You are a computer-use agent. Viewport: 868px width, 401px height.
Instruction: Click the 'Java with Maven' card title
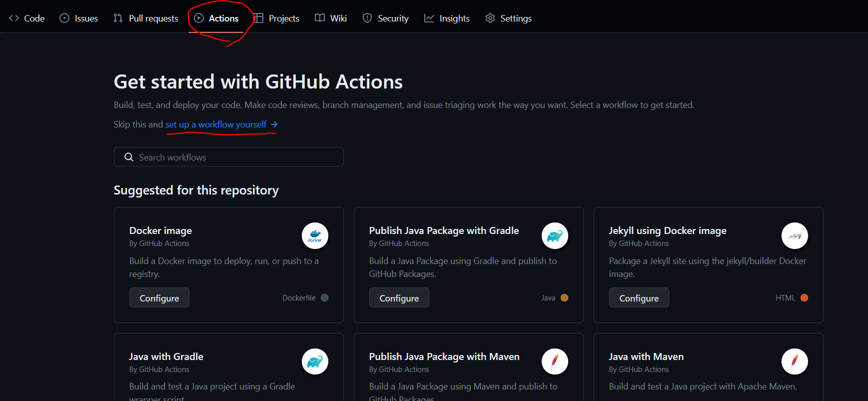tap(646, 356)
